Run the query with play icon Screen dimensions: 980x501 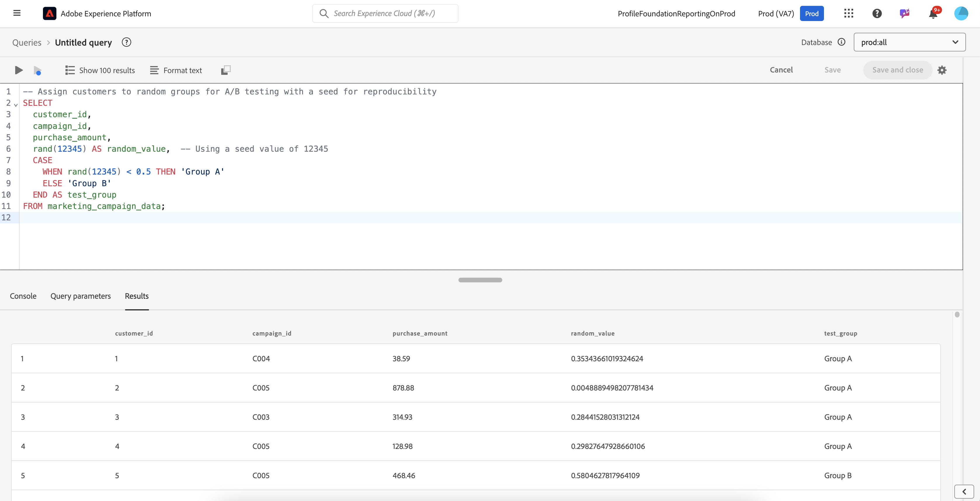click(x=19, y=70)
